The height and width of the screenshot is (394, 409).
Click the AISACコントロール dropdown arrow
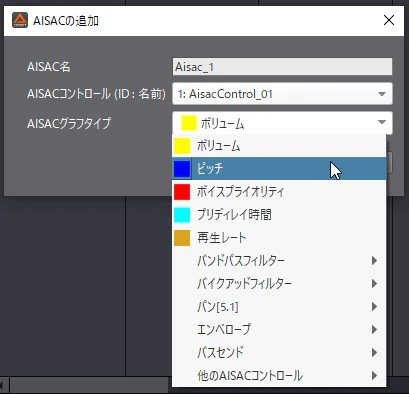pos(382,94)
